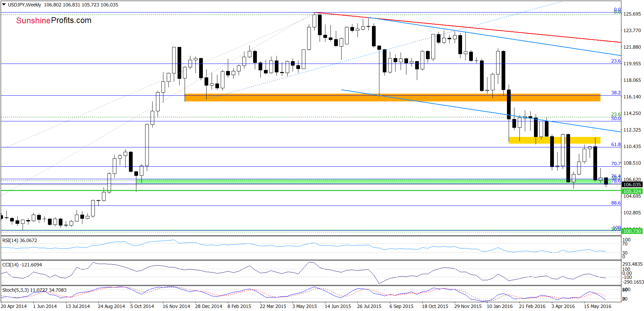The width and height of the screenshot is (644, 311).
Task: Click the 108.510 price axis label
Action: click(x=632, y=163)
